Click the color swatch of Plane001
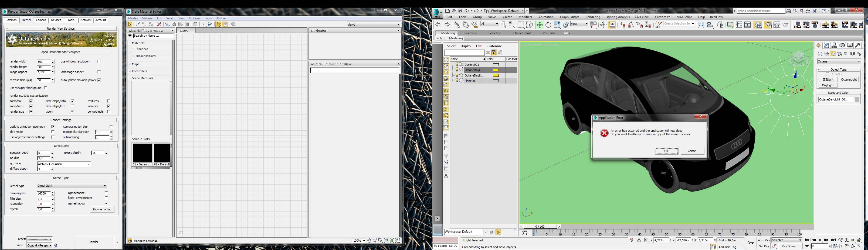The image size is (868, 250). click(x=496, y=81)
